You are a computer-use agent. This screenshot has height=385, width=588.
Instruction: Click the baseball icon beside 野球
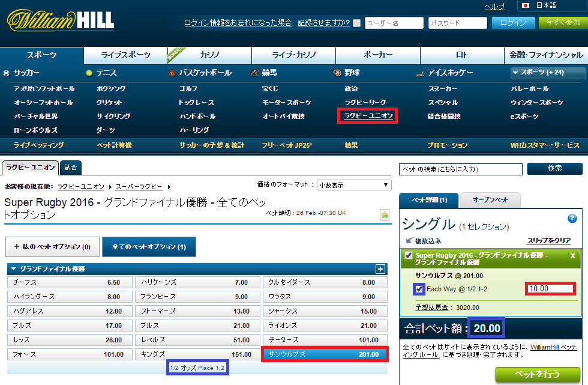tap(337, 73)
